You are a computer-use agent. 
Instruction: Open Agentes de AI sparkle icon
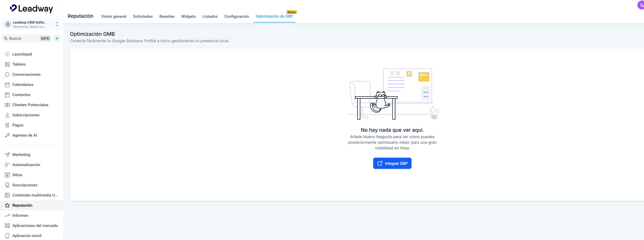pyautogui.click(x=7, y=135)
